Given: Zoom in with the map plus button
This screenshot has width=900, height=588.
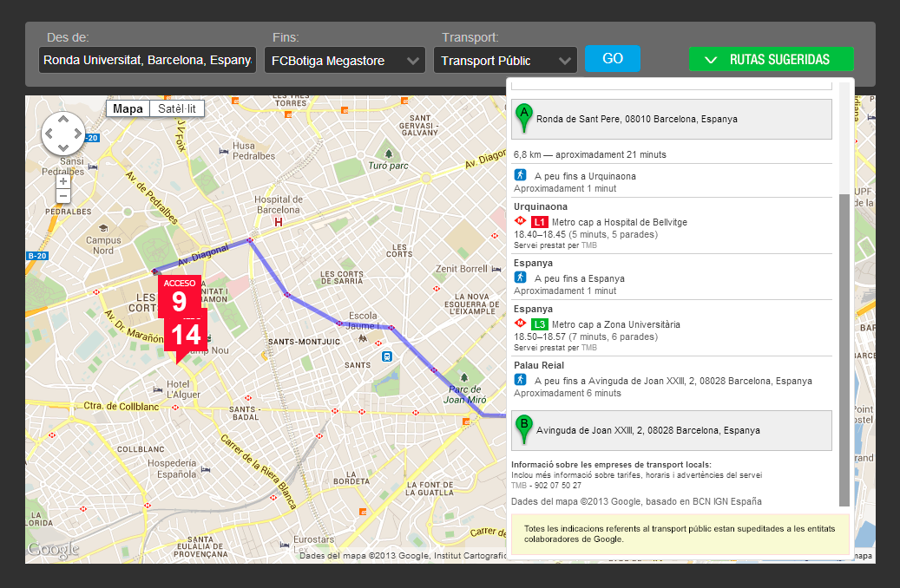Looking at the screenshot, I should click(63, 181).
